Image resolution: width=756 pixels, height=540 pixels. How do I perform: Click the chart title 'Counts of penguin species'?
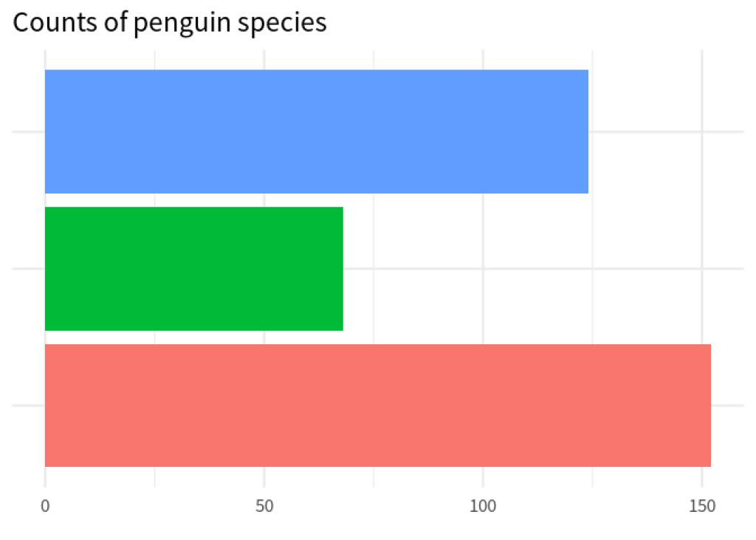[170, 23]
